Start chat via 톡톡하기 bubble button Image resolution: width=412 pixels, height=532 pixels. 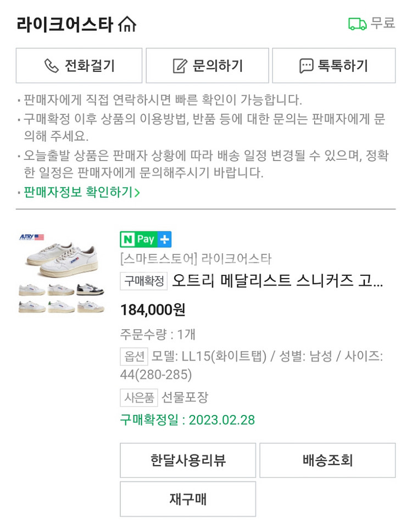point(333,66)
